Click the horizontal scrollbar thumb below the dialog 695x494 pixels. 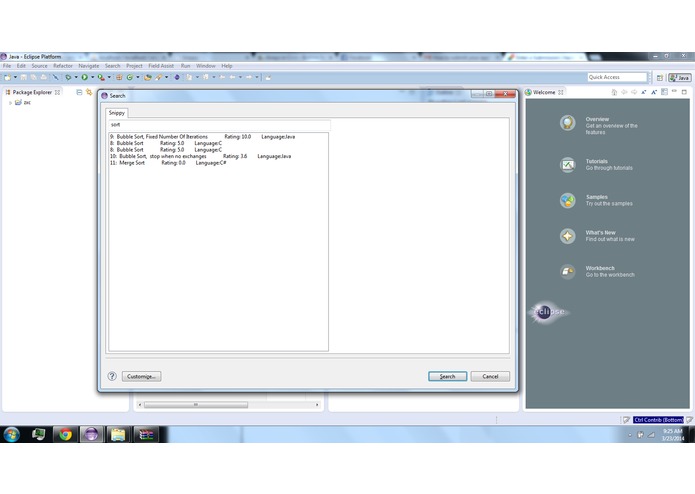pyautogui.click(x=196, y=405)
